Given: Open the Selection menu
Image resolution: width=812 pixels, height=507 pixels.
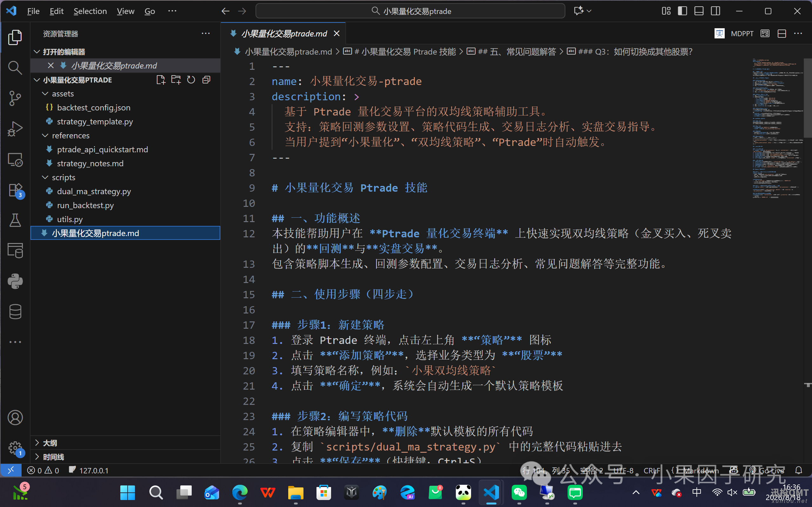Looking at the screenshot, I should click(90, 11).
